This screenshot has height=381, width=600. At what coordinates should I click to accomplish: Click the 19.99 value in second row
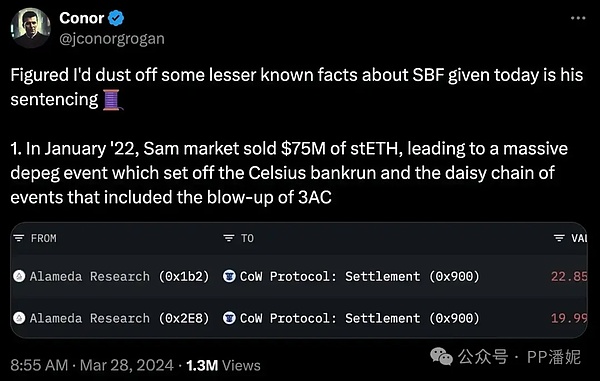pos(569,318)
